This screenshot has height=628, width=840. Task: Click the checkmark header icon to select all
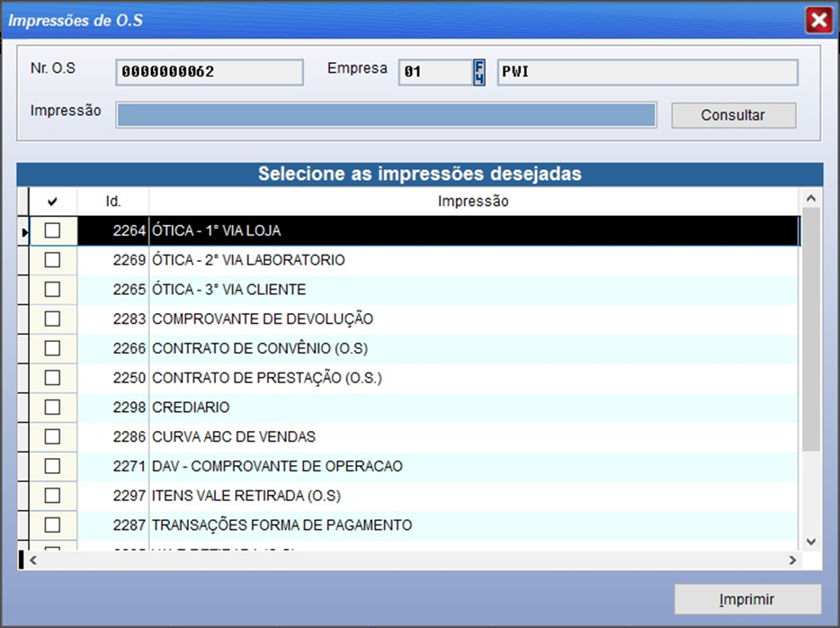click(52, 202)
